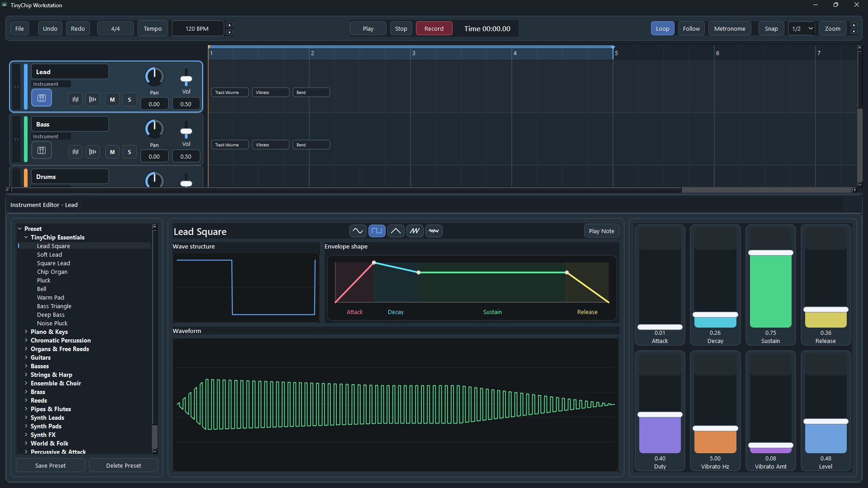
Task: Click Bass track first bars icon
Action: pyautogui.click(x=75, y=152)
